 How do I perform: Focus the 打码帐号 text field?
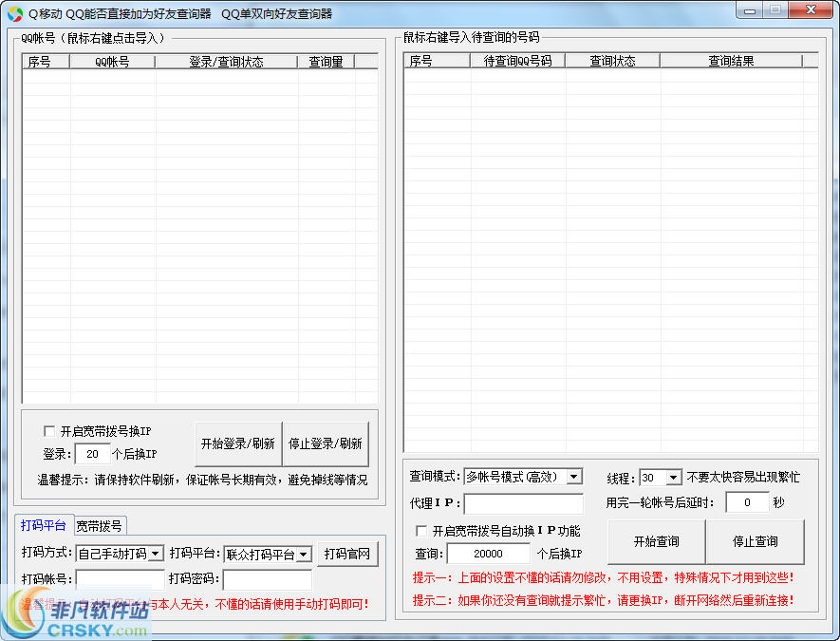pos(120,579)
